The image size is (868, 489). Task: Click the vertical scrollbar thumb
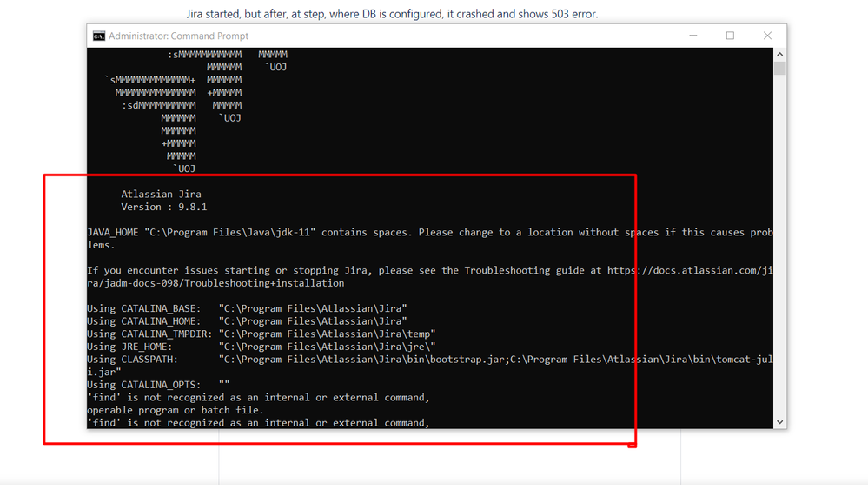[779, 69]
